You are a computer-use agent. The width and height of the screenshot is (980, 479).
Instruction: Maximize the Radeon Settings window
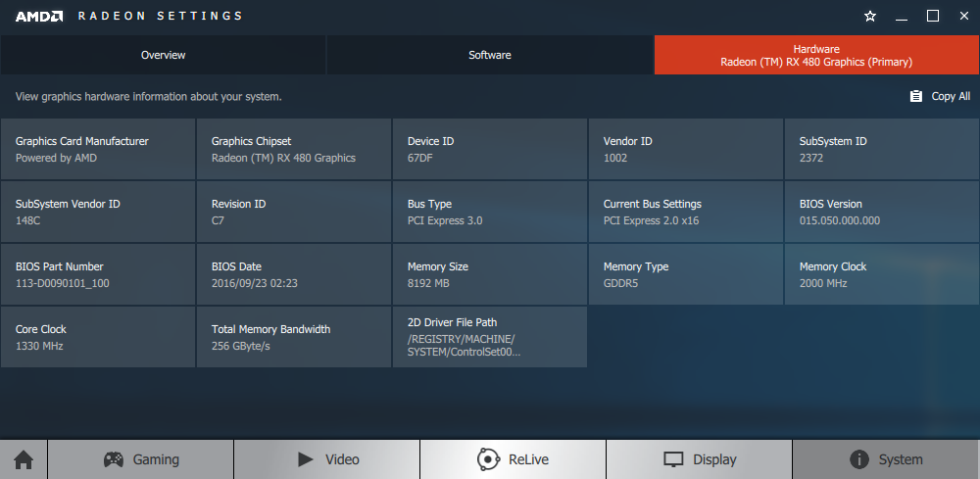[x=933, y=17]
